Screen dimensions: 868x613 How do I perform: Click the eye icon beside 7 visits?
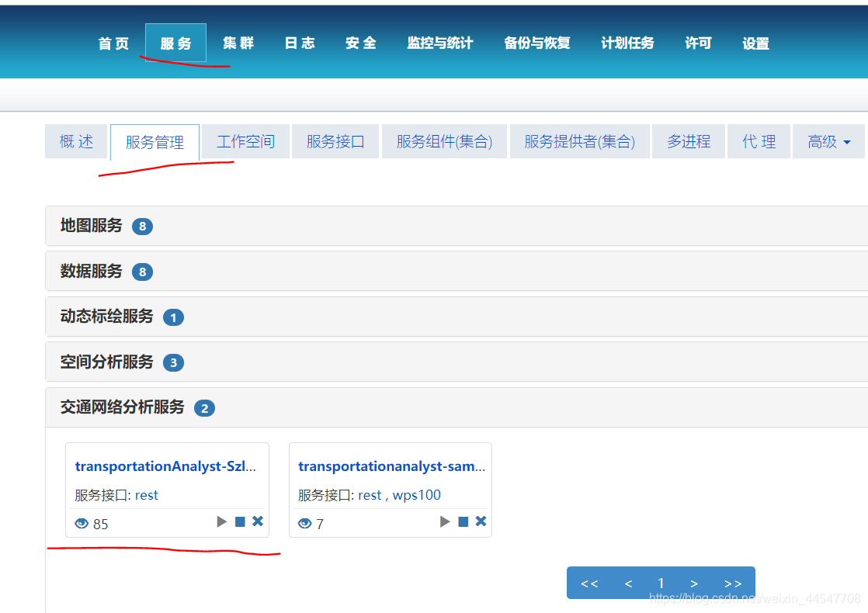pos(304,523)
